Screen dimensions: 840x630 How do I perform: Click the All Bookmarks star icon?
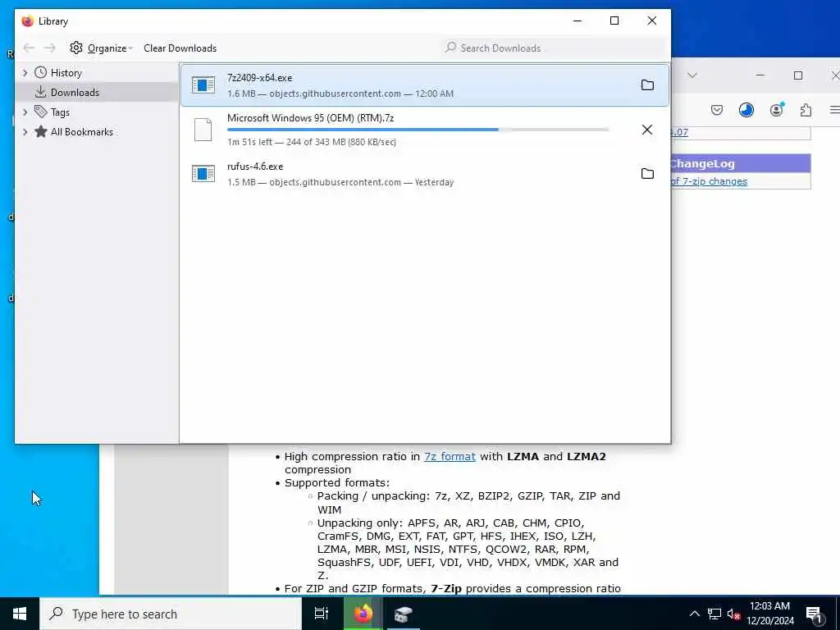click(41, 131)
